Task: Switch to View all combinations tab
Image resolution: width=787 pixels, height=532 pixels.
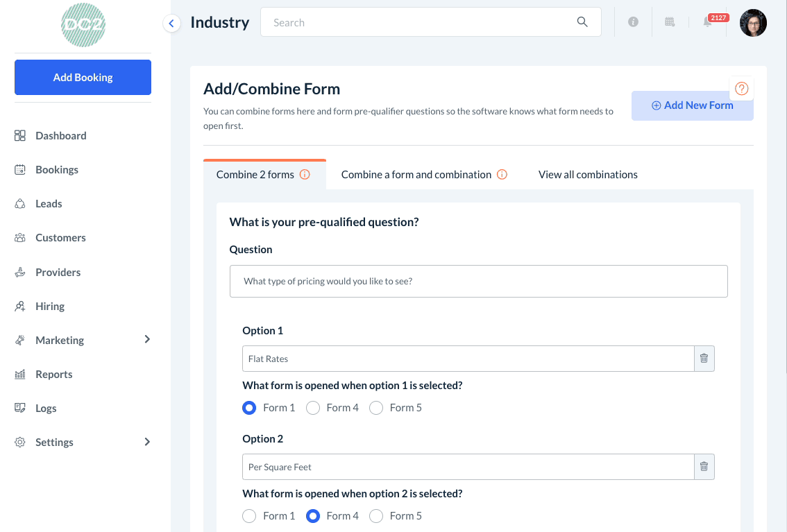Action: pos(588,175)
